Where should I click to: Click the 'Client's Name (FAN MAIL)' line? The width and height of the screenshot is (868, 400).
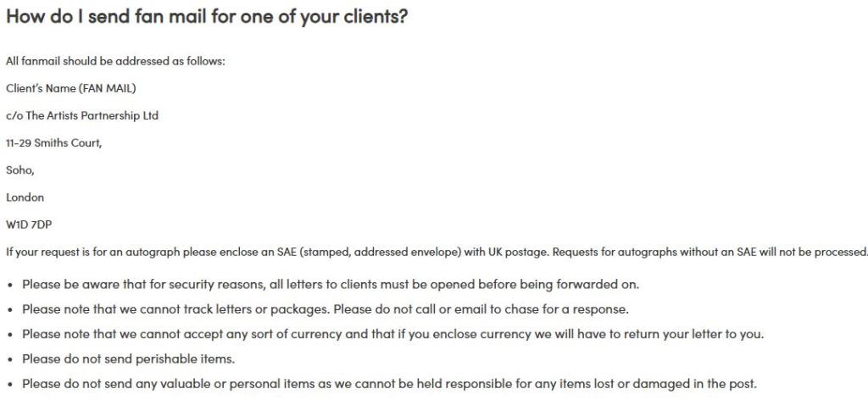[x=71, y=88]
